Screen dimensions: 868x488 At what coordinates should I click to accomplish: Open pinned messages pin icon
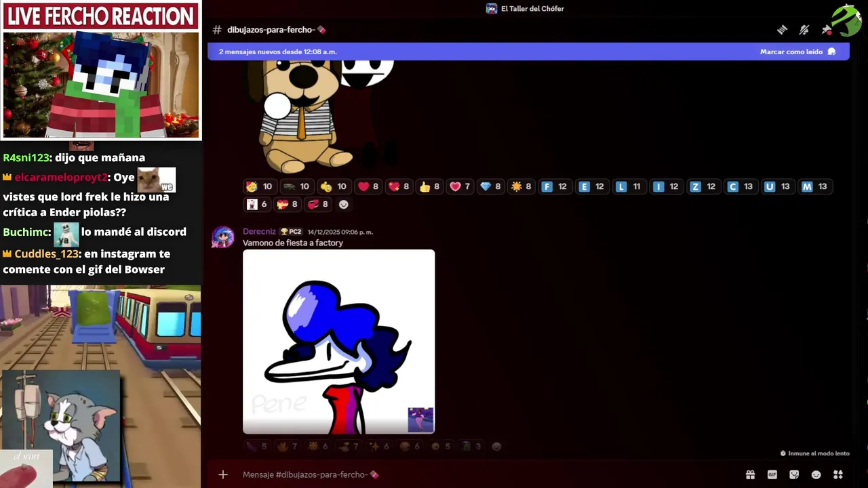(x=827, y=30)
